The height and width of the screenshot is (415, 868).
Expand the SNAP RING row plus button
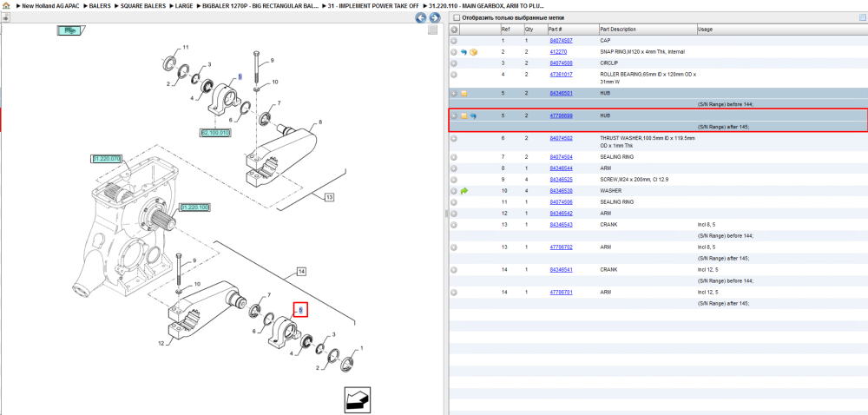click(x=454, y=52)
